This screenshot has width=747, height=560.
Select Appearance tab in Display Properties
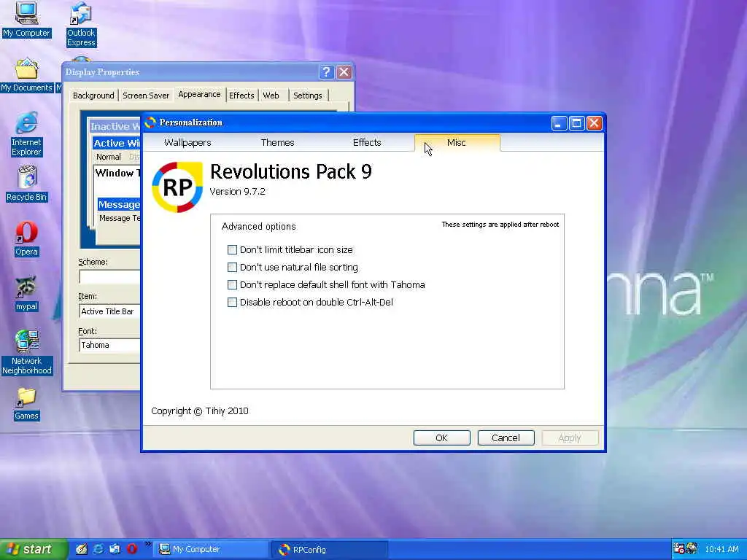199,94
